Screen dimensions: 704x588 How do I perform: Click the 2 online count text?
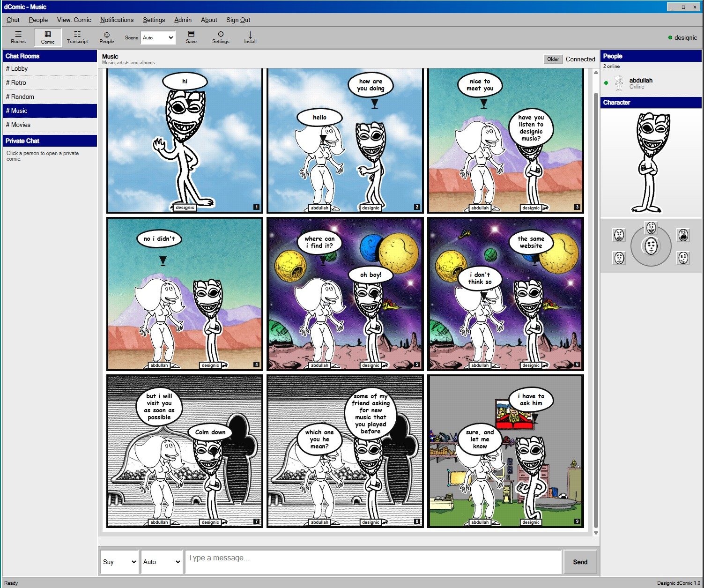point(611,67)
